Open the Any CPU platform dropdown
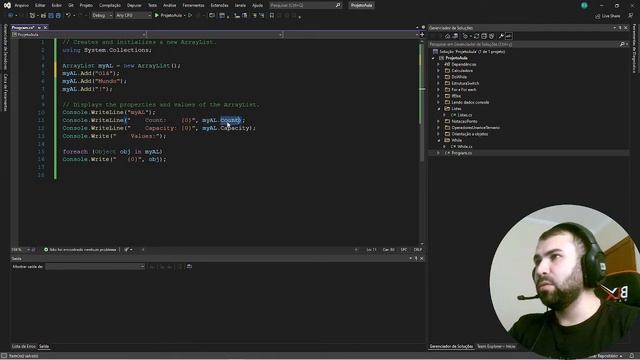Viewport: 640px width, 360px height. (x=133, y=16)
